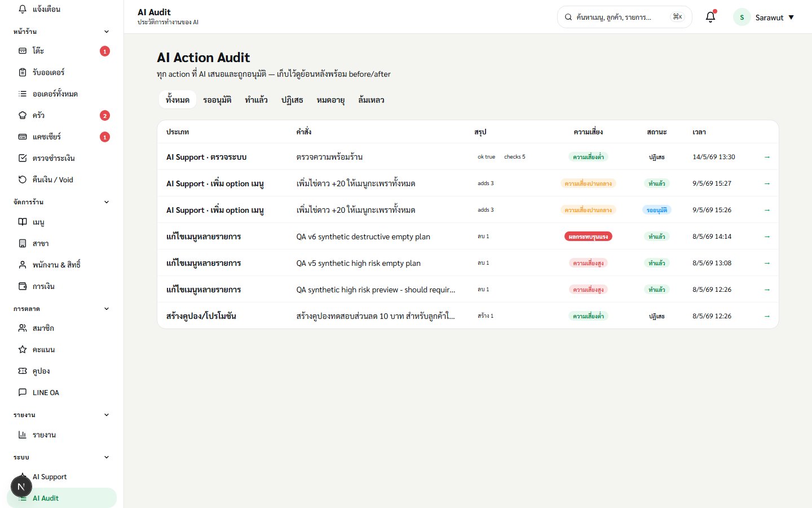Click the ความเสี่ยง column header

coord(588,132)
